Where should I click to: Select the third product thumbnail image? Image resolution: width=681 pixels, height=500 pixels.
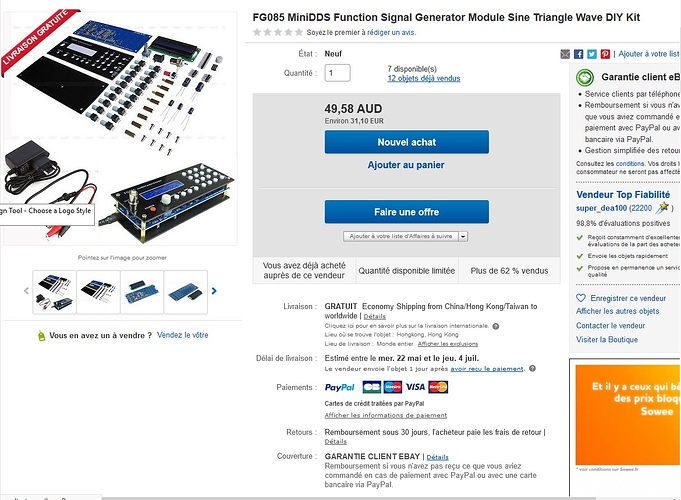coord(142,292)
